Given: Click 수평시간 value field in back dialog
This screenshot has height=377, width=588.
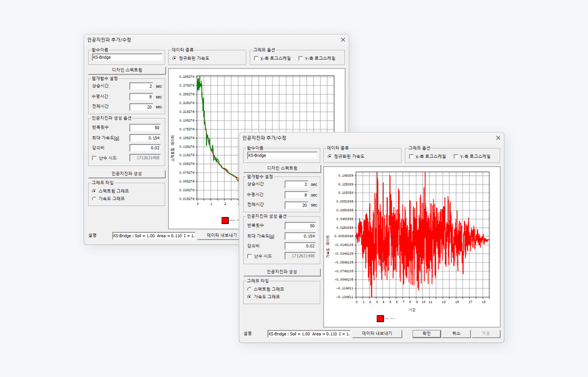Looking at the screenshot, I should [141, 97].
